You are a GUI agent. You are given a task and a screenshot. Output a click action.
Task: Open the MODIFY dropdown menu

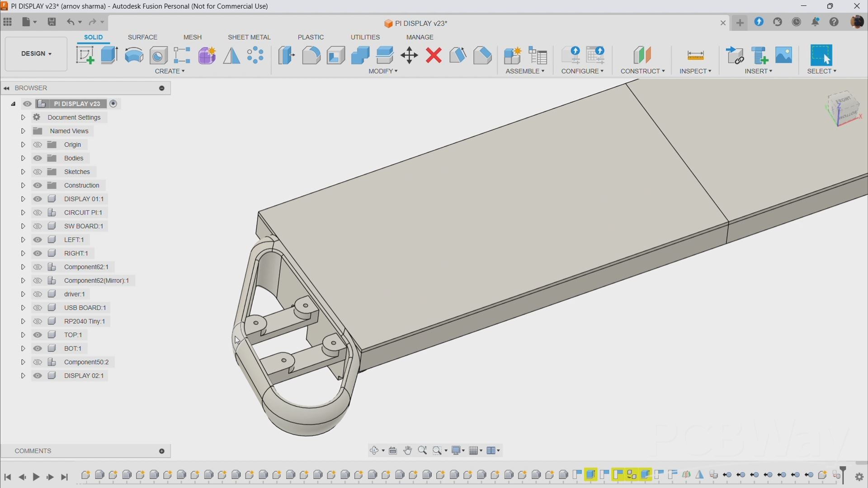(383, 71)
